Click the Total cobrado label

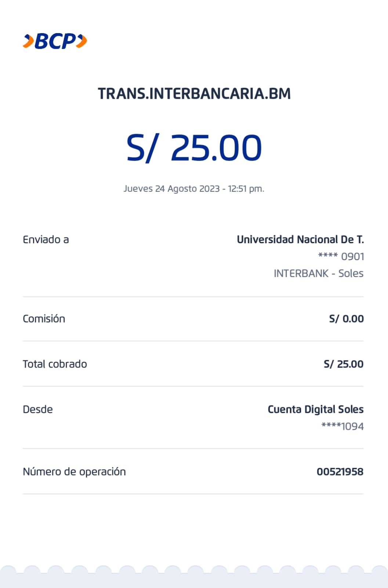pyautogui.click(x=55, y=364)
